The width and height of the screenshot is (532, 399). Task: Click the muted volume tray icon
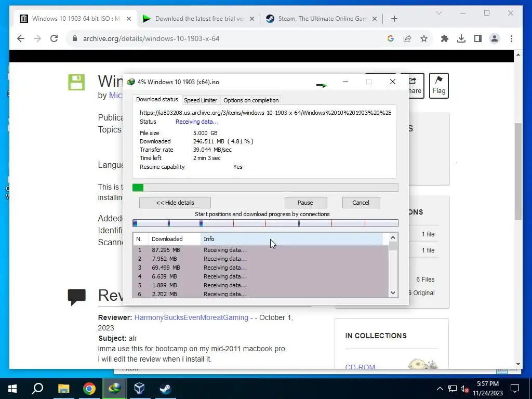tap(465, 389)
